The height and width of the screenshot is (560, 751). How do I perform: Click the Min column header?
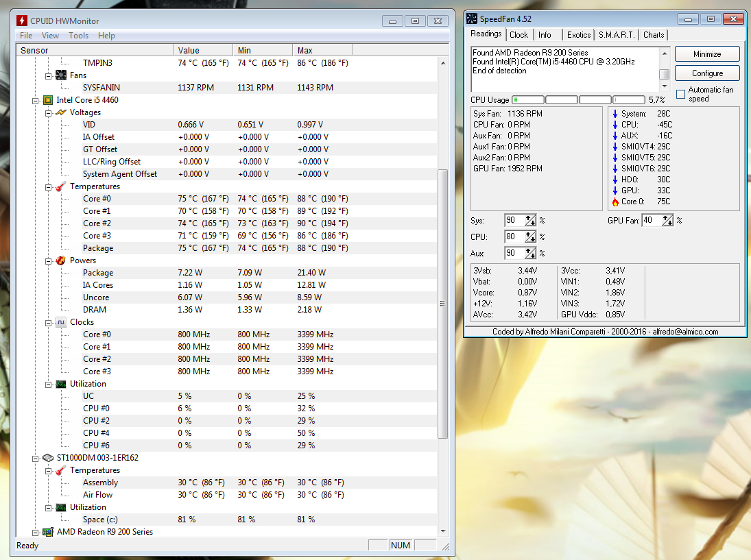tap(263, 50)
